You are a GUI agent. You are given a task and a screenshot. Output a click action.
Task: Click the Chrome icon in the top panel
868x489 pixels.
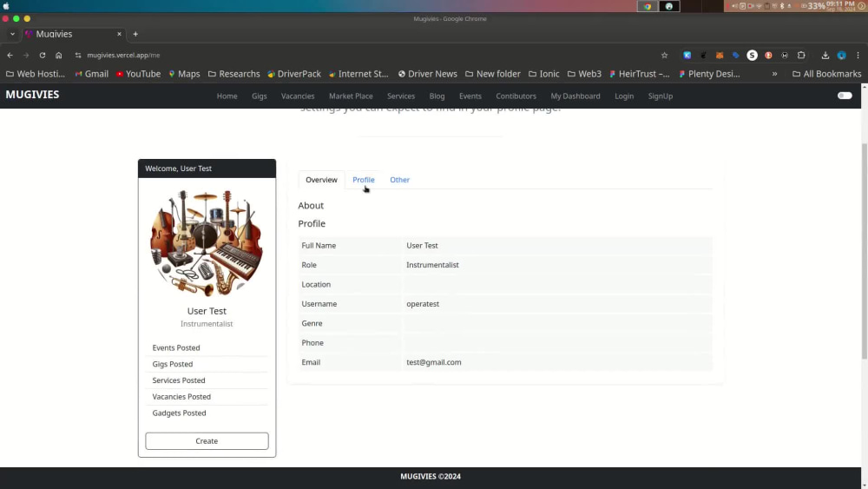(x=648, y=6)
